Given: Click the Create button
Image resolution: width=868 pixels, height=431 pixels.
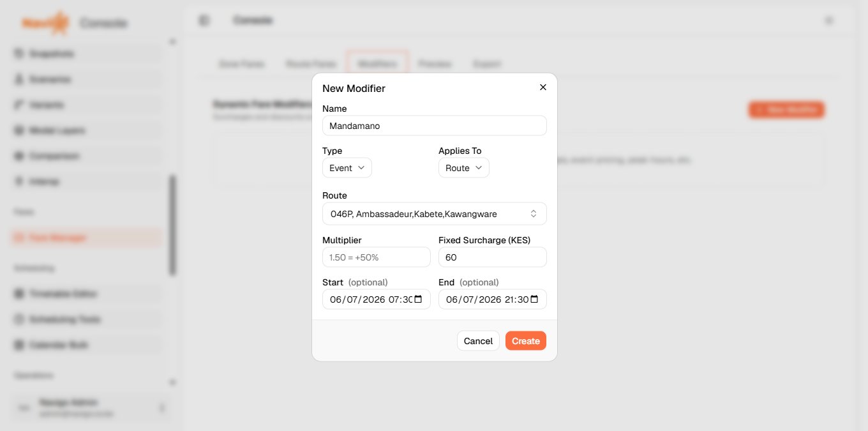Looking at the screenshot, I should 526,341.
